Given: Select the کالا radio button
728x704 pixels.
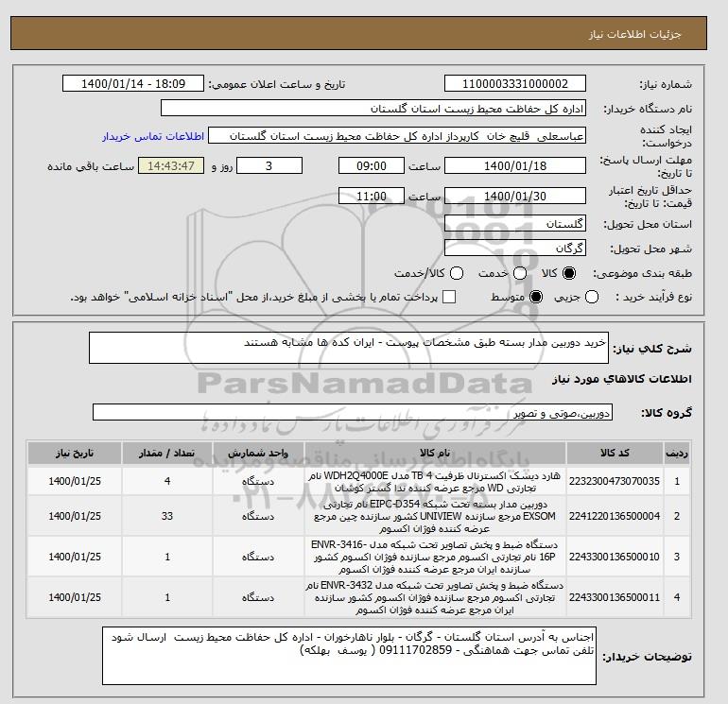Looking at the screenshot, I should coord(569,273).
